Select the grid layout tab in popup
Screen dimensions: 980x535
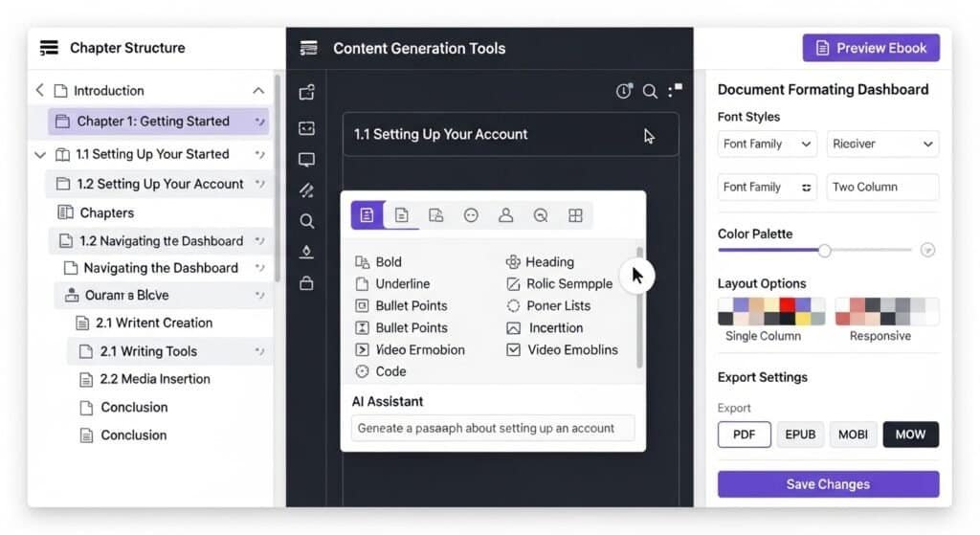(x=575, y=215)
